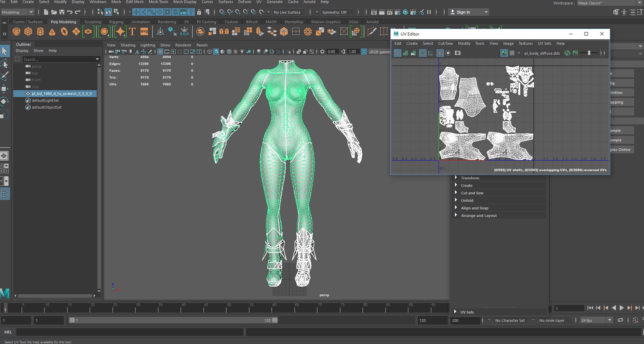The image size is (644, 344).
Task: Select pl_bd_1980_d_fu_xx mesh in Outliner
Action: (62, 94)
